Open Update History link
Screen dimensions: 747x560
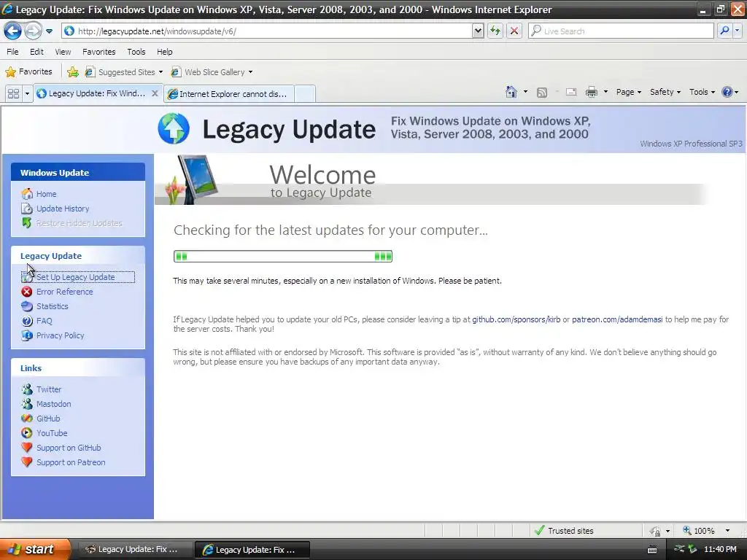(x=63, y=209)
